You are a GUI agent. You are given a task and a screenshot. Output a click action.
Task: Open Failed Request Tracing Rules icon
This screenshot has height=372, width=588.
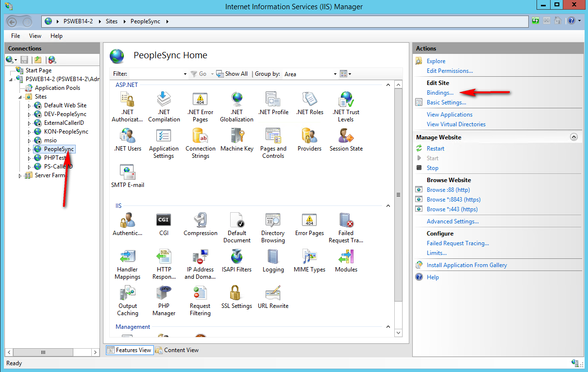pos(346,228)
